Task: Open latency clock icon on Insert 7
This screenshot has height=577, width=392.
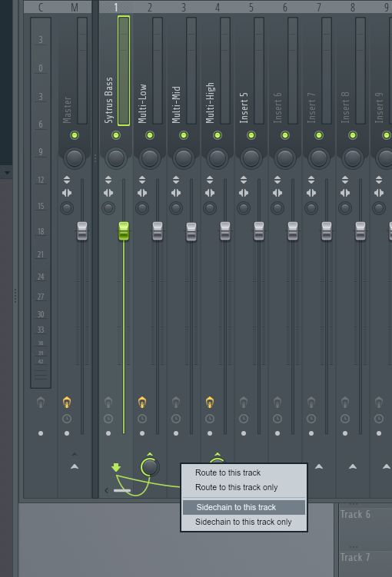Action: tap(311, 419)
